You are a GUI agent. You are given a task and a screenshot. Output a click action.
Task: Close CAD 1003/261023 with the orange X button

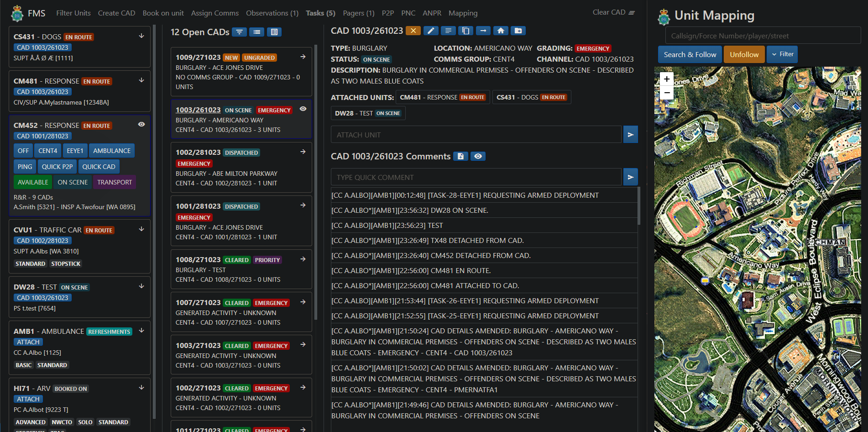click(413, 31)
